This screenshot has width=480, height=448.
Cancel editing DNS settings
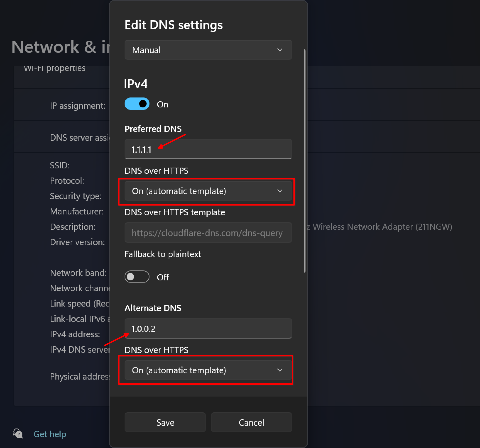(251, 422)
